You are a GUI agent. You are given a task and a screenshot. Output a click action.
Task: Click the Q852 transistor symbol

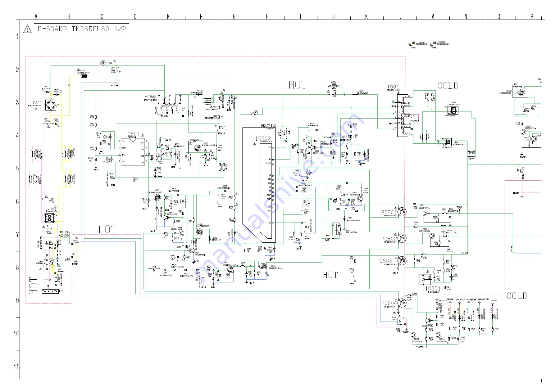click(432, 236)
